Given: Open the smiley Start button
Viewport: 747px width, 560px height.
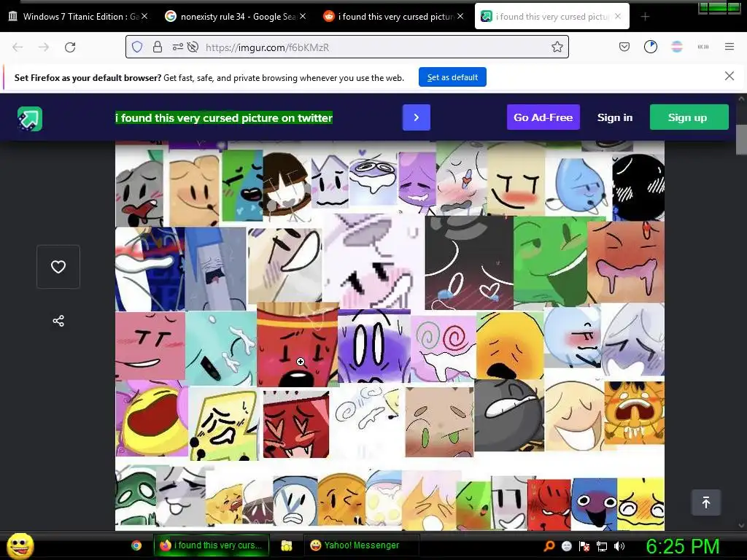Looking at the screenshot, I should tap(20, 545).
